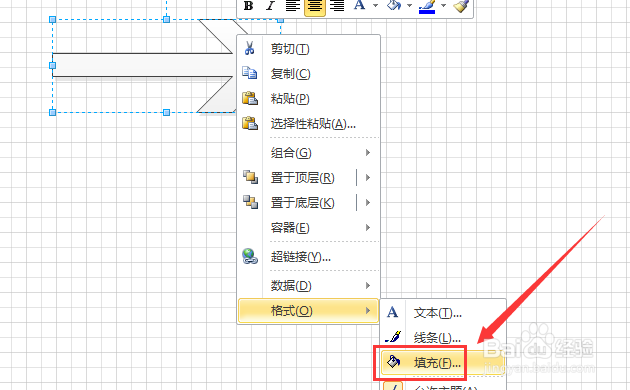This screenshot has width=630, height=390.
Task: Click top-left selection handle of shape
Action: tap(52, 19)
